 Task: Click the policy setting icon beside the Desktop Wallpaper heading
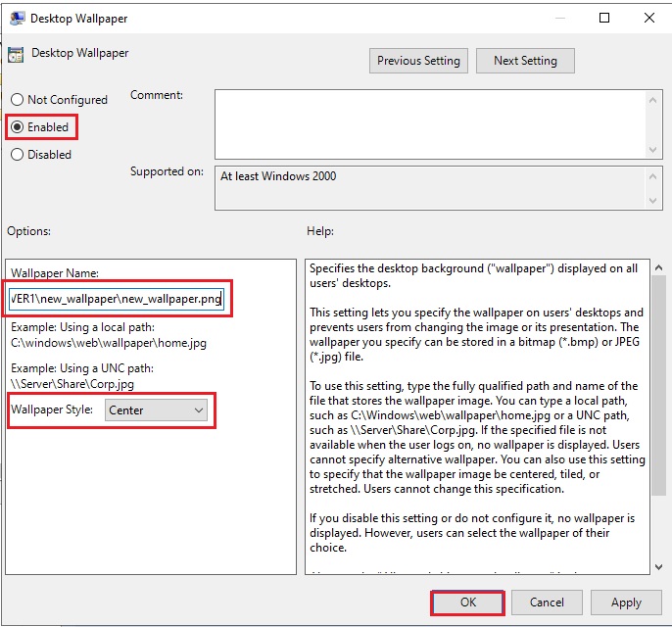(x=16, y=55)
